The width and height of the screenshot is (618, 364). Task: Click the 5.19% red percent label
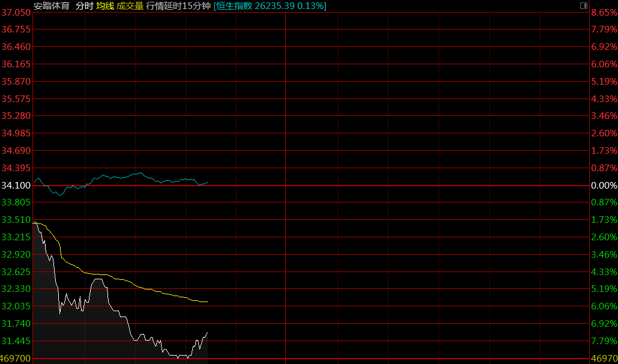point(604,81)
